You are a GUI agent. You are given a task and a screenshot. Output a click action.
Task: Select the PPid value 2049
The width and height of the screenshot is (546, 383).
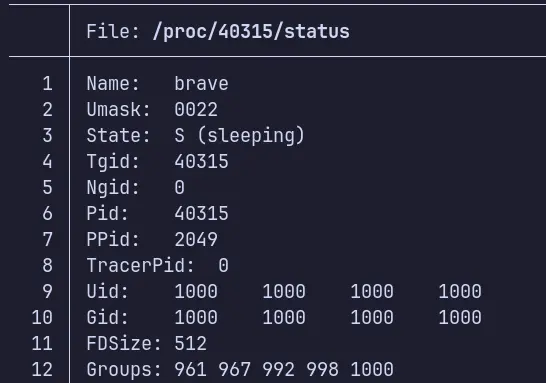(x=196, y=240)
